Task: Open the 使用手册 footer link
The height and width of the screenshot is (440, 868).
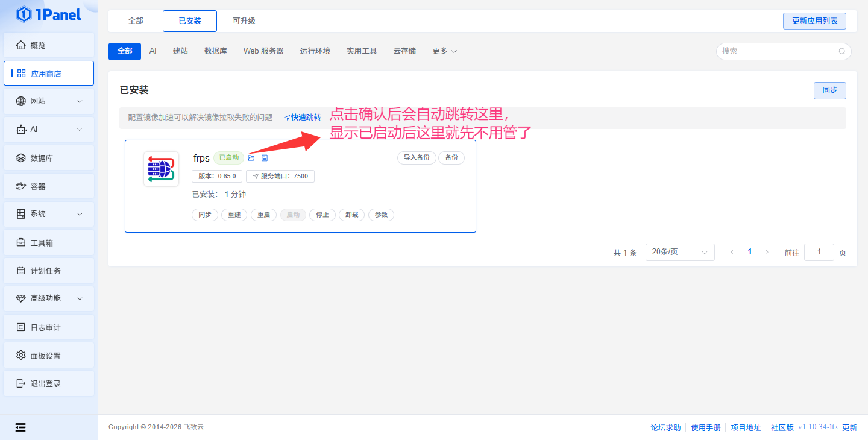Action: pyautogui.click(x=705, y=427)
